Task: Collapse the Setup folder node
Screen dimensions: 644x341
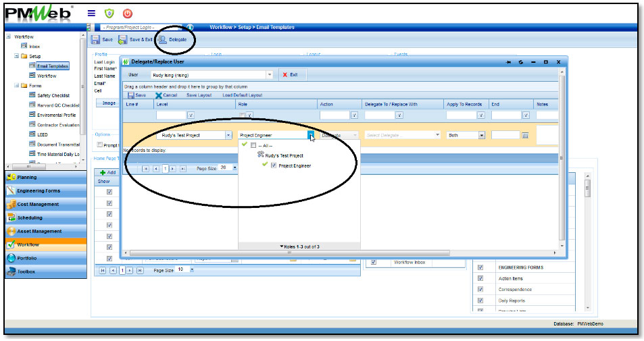Action: [x=16, y=56]
